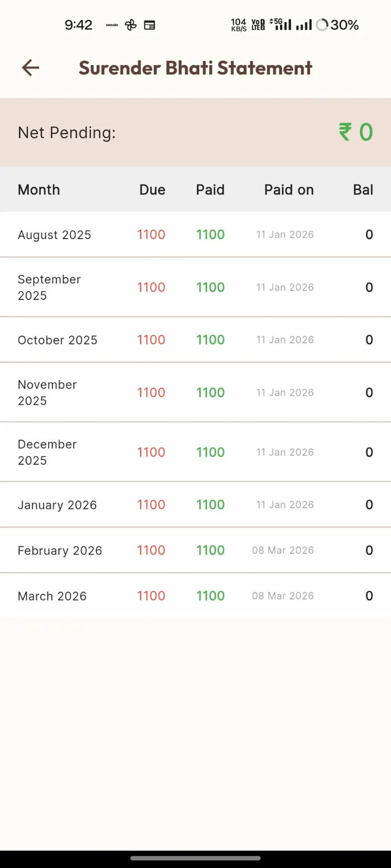
Task: Tap the pinwheel notification icon in status bar
Action: 131,25
